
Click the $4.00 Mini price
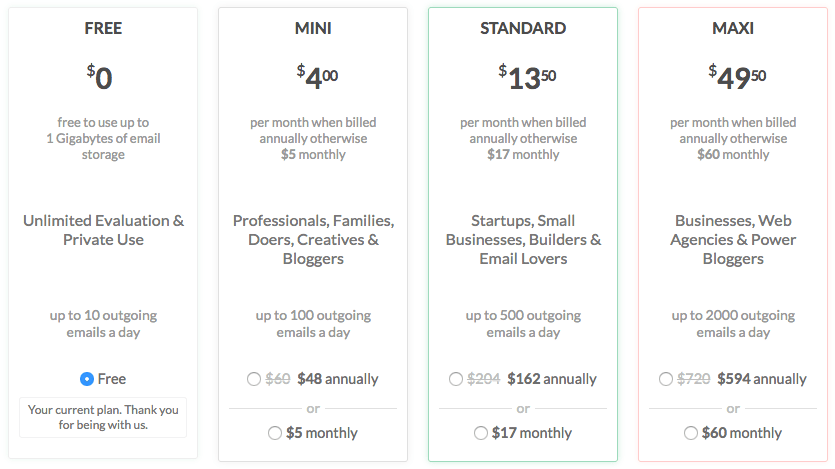click(317, 78)
